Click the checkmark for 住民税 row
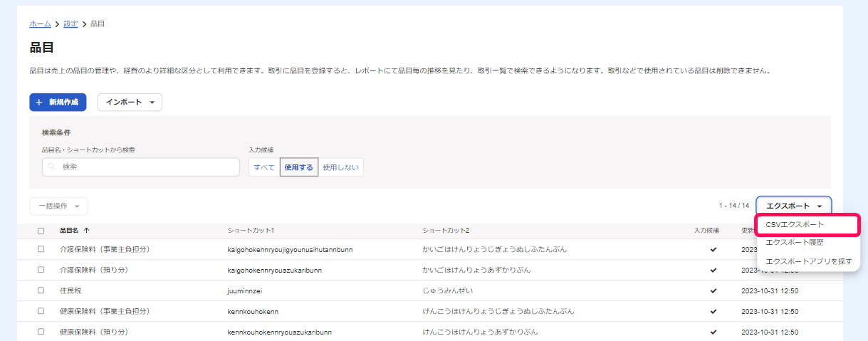This screenshot has width=868, height=341. point(713,290)
